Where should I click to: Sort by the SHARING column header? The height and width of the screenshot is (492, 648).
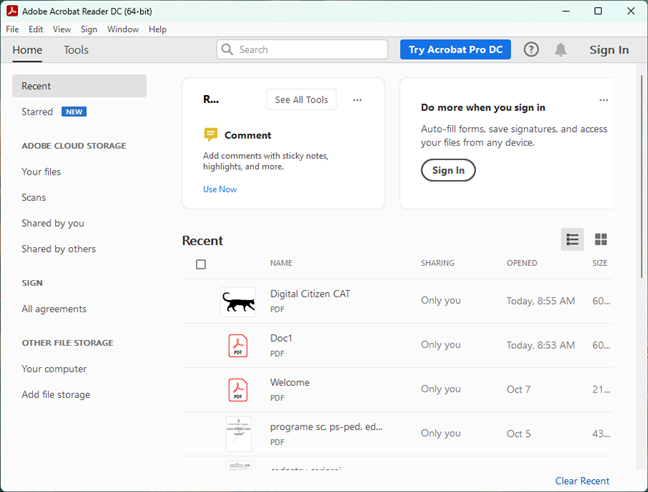click(438, 263)
